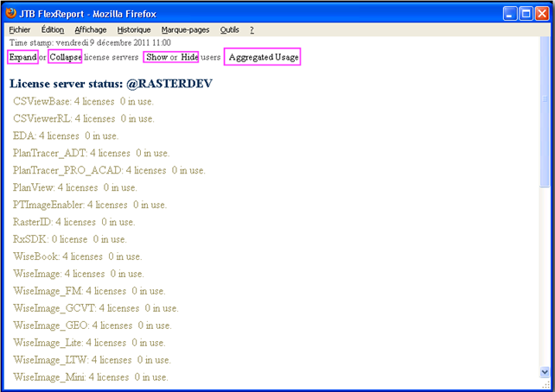Click the Firefox icon in title bar
Viewport: 555px width, 392px height.
click(x=11, y=13)
